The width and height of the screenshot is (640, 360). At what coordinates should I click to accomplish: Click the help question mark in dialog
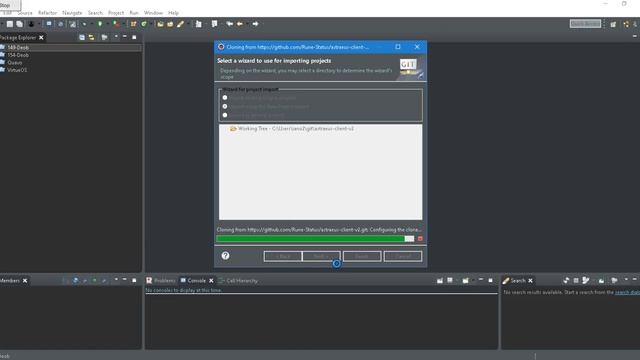(x=225, y=256)
